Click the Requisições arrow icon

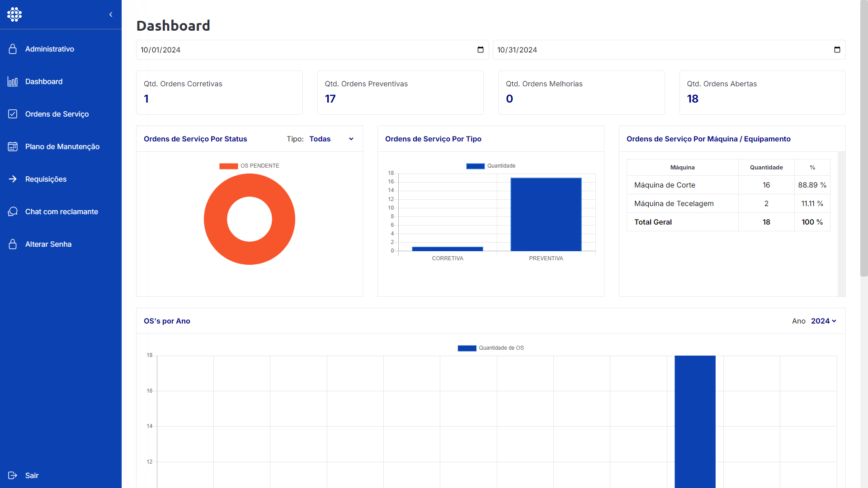[x=13, y=179]
